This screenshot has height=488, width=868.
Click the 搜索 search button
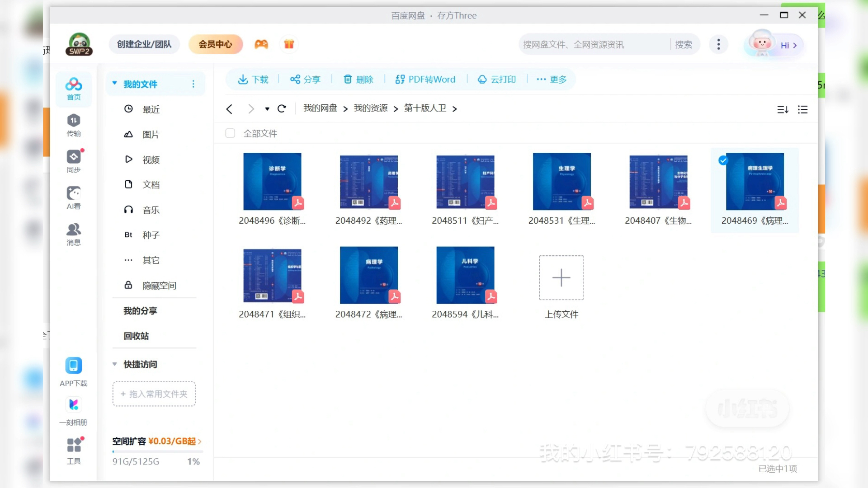(x=684, y=45)
